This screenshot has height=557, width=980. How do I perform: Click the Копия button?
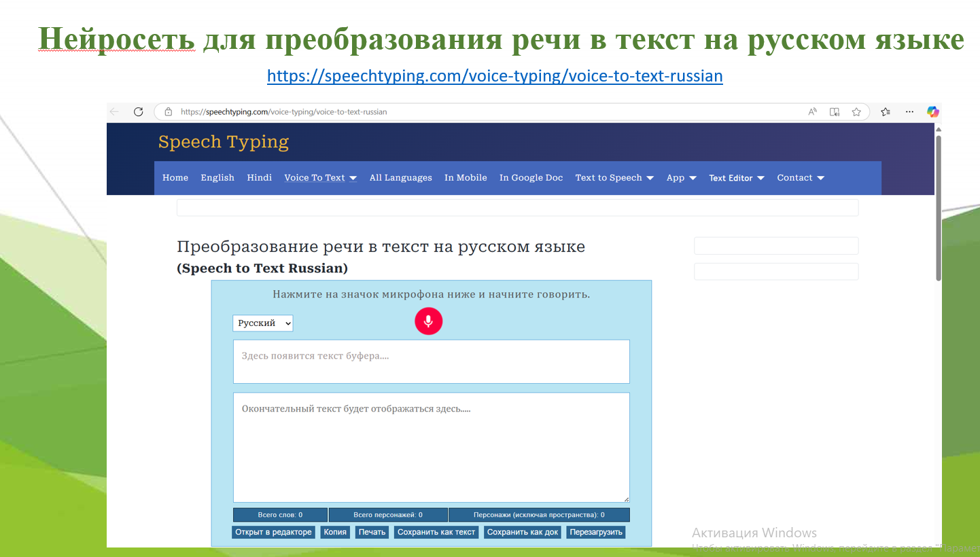pyautogui.click(x=335, y=532)
